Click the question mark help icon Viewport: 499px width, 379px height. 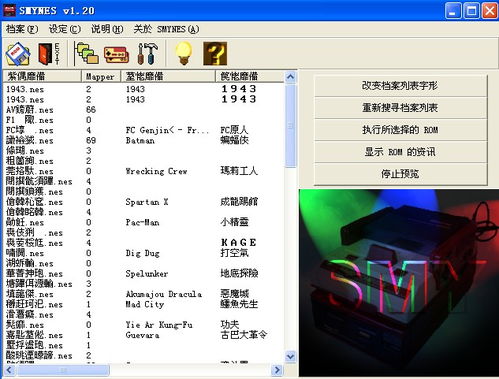coord(215,54)
